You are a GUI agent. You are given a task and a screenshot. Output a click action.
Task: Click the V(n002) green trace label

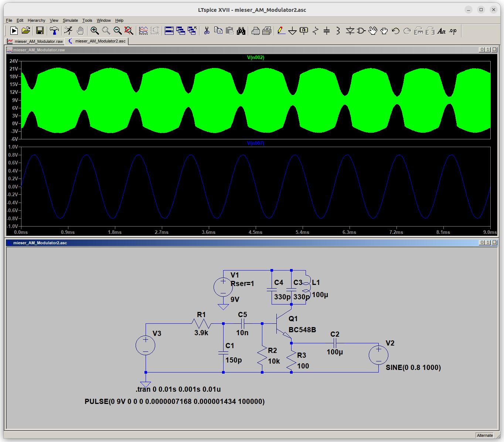(256, 57)
